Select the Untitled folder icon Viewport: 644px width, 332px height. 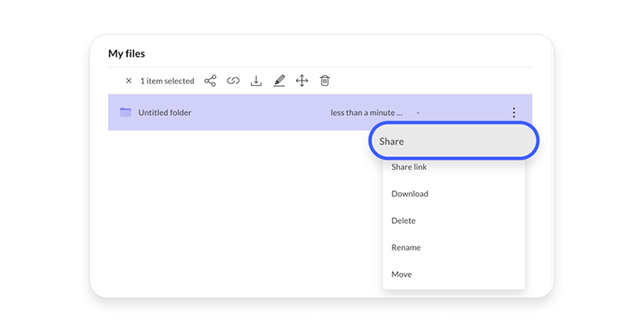coord(125,112)
